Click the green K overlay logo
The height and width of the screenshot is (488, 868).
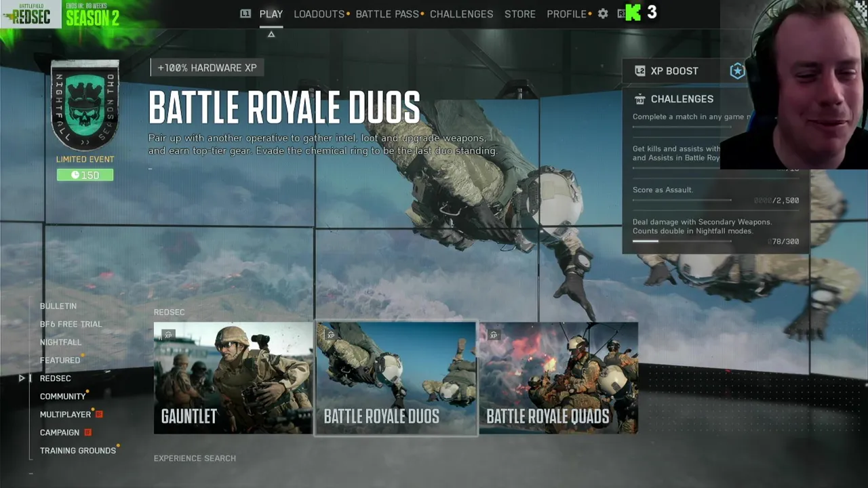point(633,13)
